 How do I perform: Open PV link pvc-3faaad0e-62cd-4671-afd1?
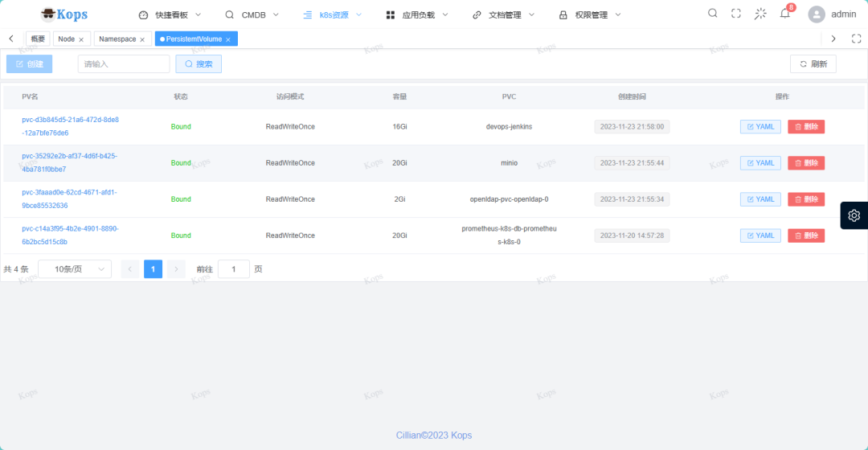pos(69,198)
